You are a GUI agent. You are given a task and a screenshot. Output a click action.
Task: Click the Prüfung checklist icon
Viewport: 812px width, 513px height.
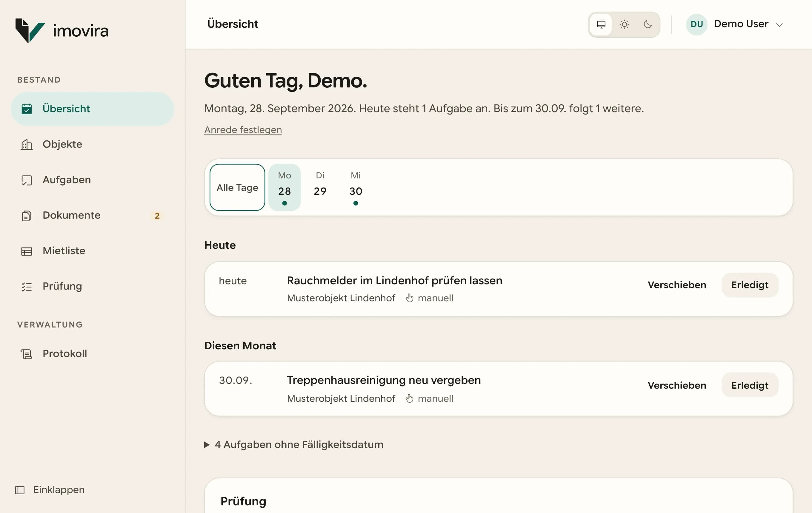coord(27,287)
